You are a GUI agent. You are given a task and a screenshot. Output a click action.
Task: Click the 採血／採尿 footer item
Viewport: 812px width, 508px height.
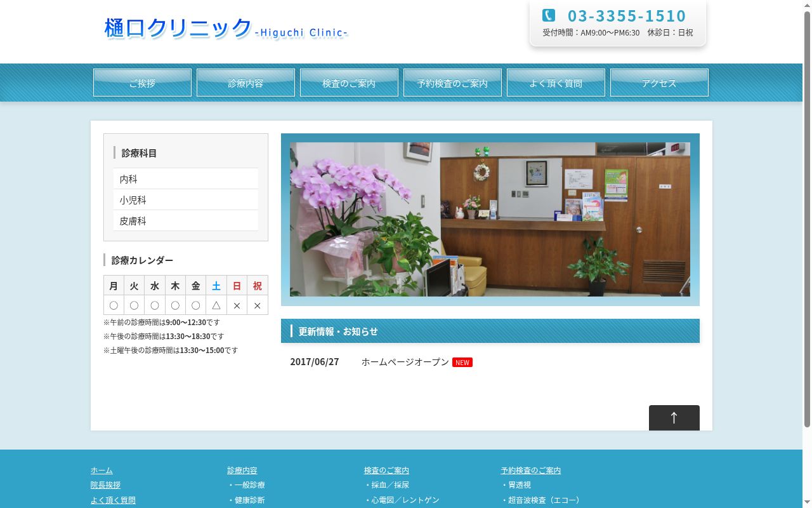pos(387,485)
